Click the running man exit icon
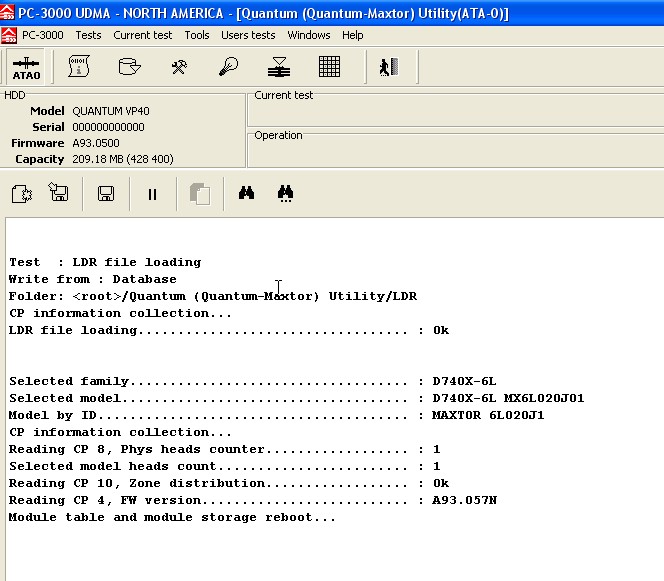Screen dimensions: 664x581 (389, 67)
